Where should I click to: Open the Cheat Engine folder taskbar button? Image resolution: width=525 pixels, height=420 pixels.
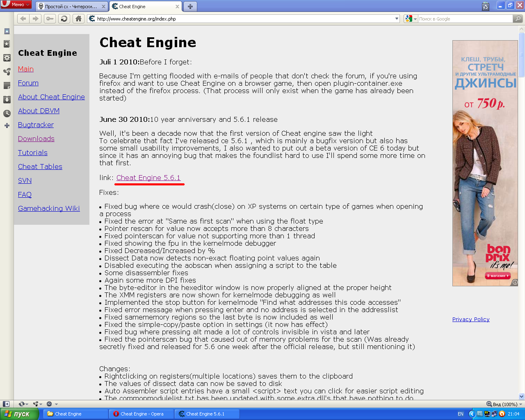point(75,414)
